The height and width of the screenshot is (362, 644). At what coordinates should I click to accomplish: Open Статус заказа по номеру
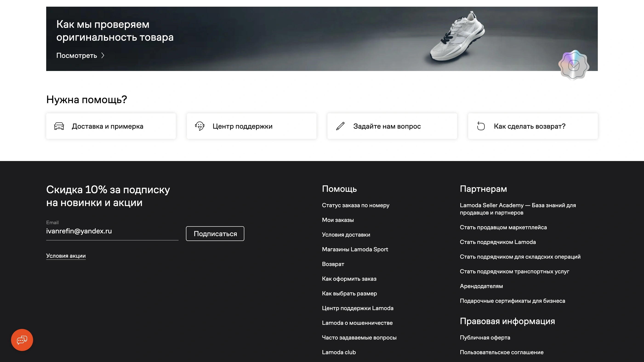tap(356, 205)
